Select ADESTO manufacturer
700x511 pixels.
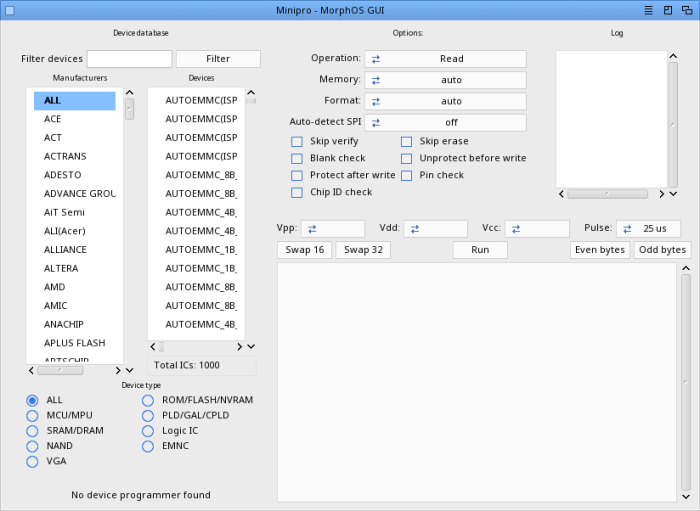75,175
